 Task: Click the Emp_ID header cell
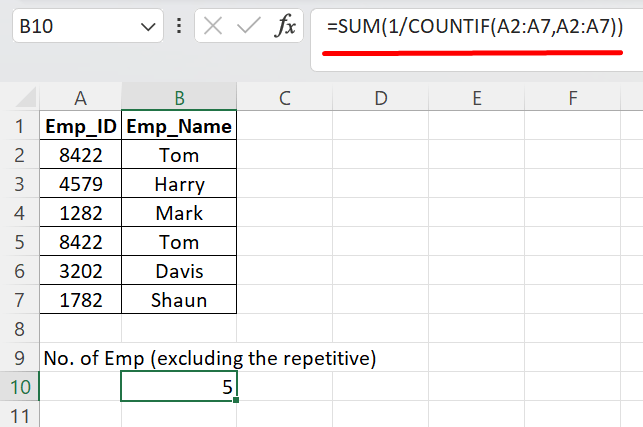81,126
